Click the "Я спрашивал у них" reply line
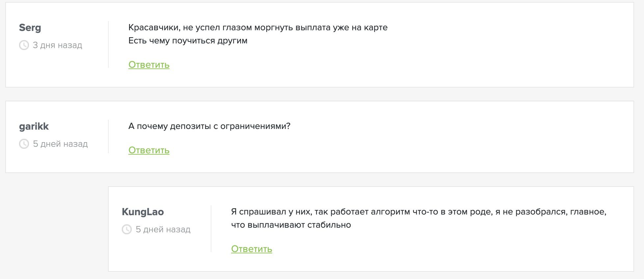This screenshot has height=279, width=644. [418, 212]
